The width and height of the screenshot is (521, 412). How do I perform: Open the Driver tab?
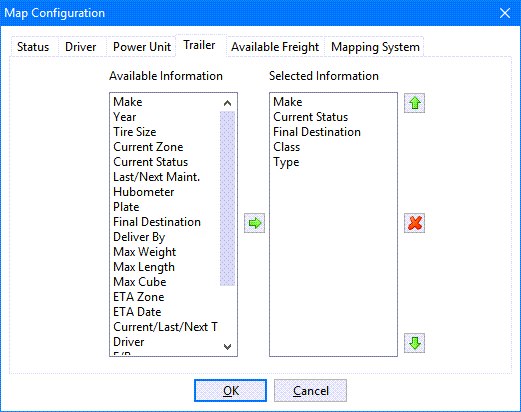click(x=81, y=47)
